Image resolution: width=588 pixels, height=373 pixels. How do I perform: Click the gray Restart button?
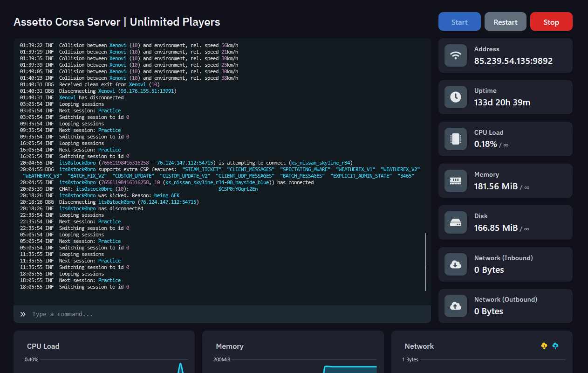(506, 22)
